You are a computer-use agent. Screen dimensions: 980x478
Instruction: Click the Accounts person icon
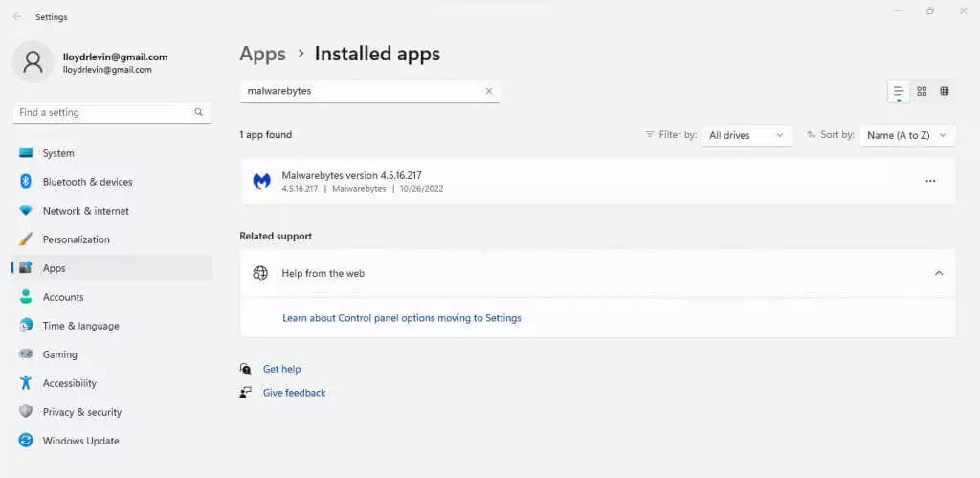pos(26,297)
